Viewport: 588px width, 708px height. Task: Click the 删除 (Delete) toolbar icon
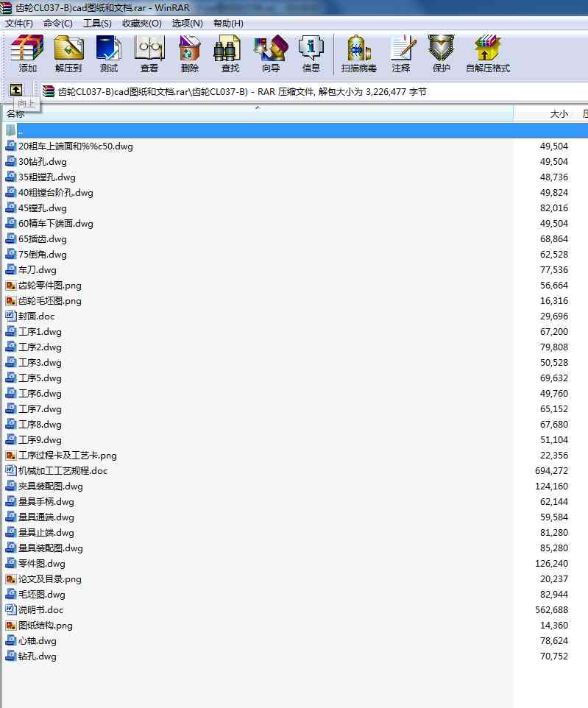tap(190, 49)
